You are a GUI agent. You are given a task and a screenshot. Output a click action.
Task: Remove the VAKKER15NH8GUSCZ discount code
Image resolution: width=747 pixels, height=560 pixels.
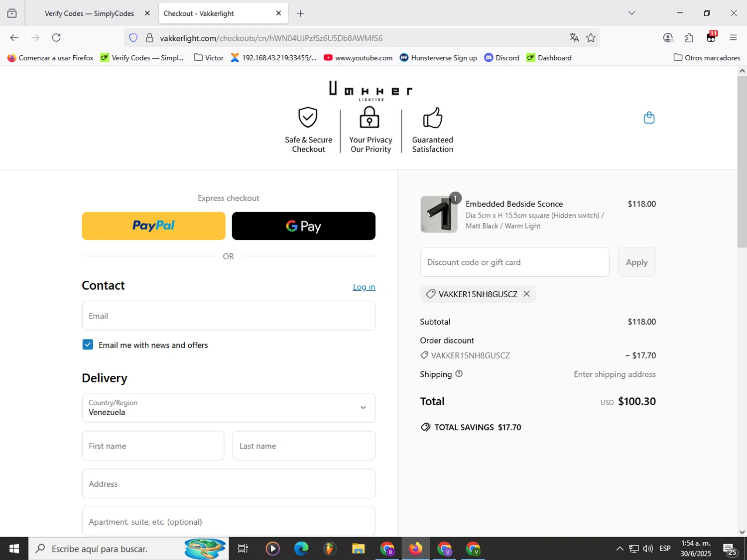click(526, 294)
